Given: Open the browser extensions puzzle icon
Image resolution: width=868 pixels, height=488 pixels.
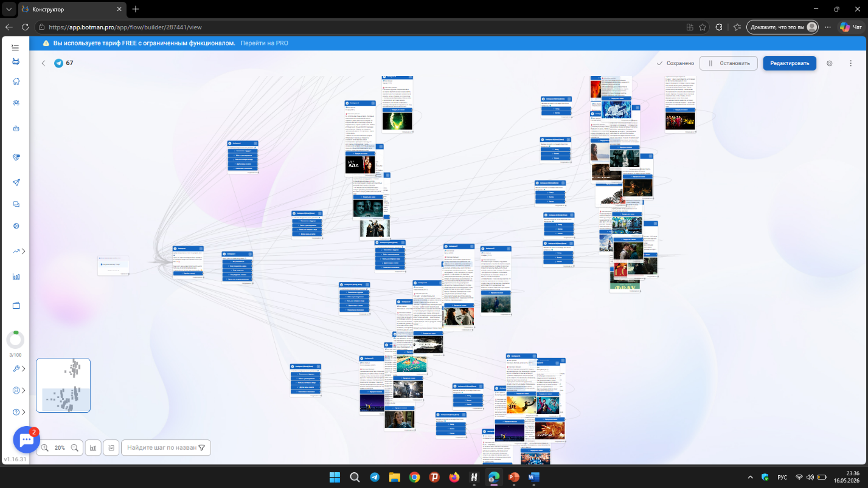Looking at the screenshot, I should coord(720,27).
